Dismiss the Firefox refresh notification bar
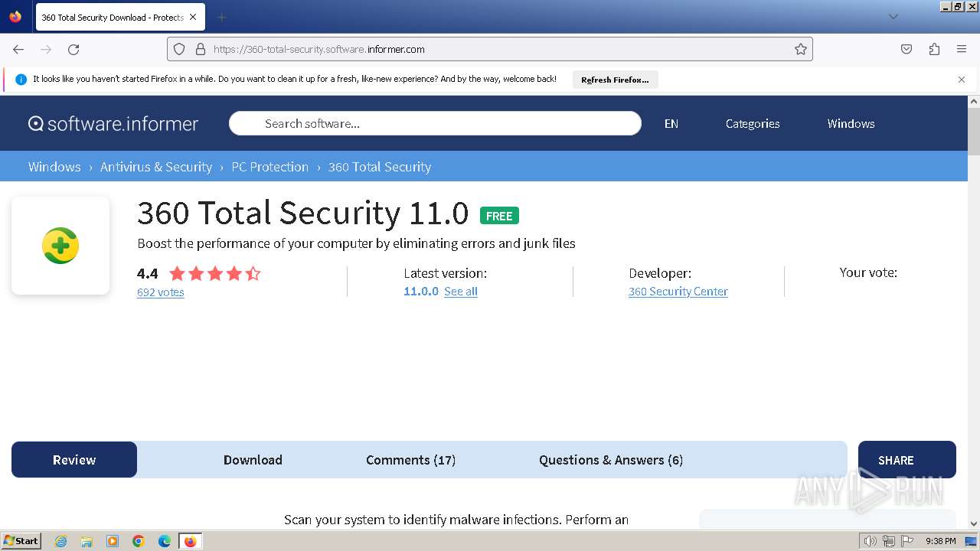This screenshot has width=980, height=551. [x=962, y=80]
